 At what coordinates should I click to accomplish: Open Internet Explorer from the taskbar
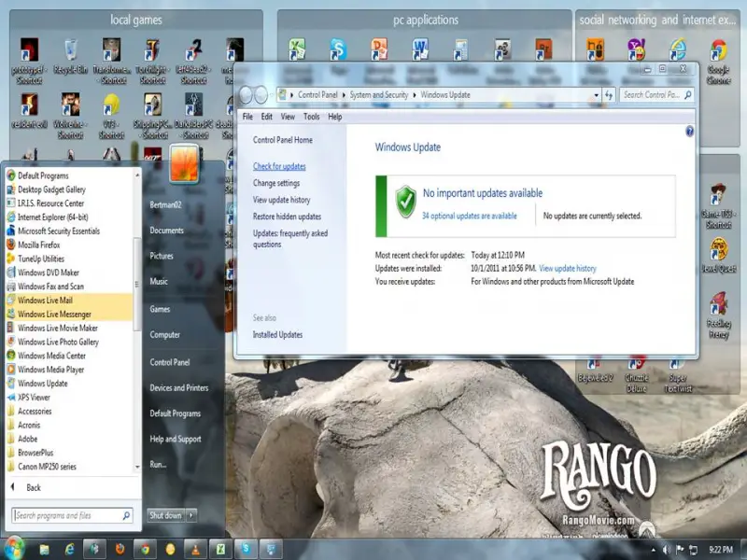[x=69, y=549]
